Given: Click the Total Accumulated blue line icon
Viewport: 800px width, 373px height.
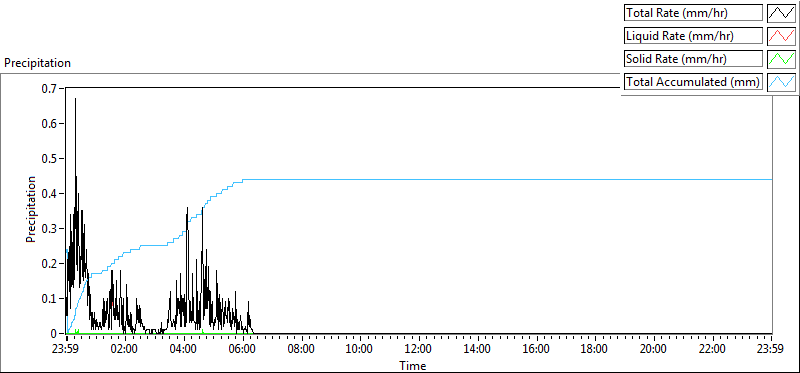Looking at the screenshot, I should coord(782,82).
